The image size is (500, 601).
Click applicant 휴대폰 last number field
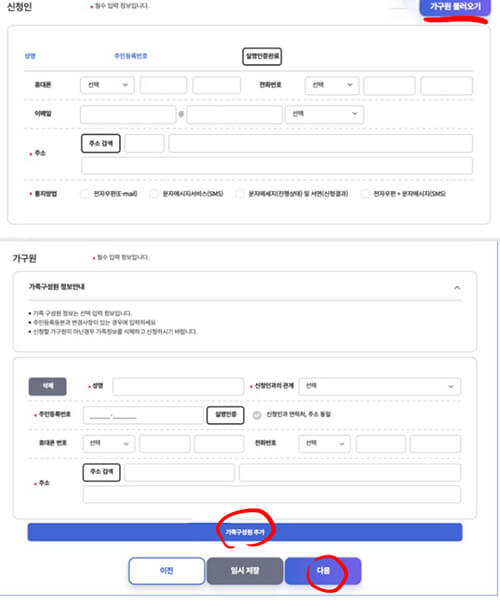click(217, 85)
